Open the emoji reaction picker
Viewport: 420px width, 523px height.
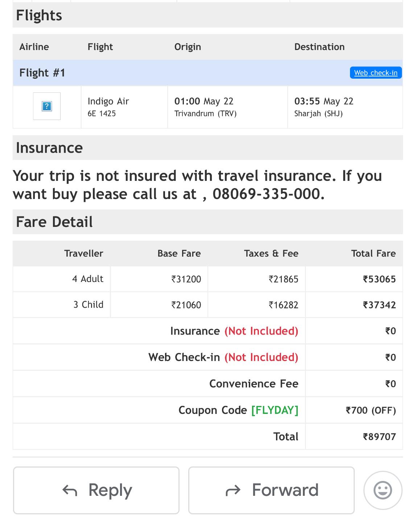point(383,490)
